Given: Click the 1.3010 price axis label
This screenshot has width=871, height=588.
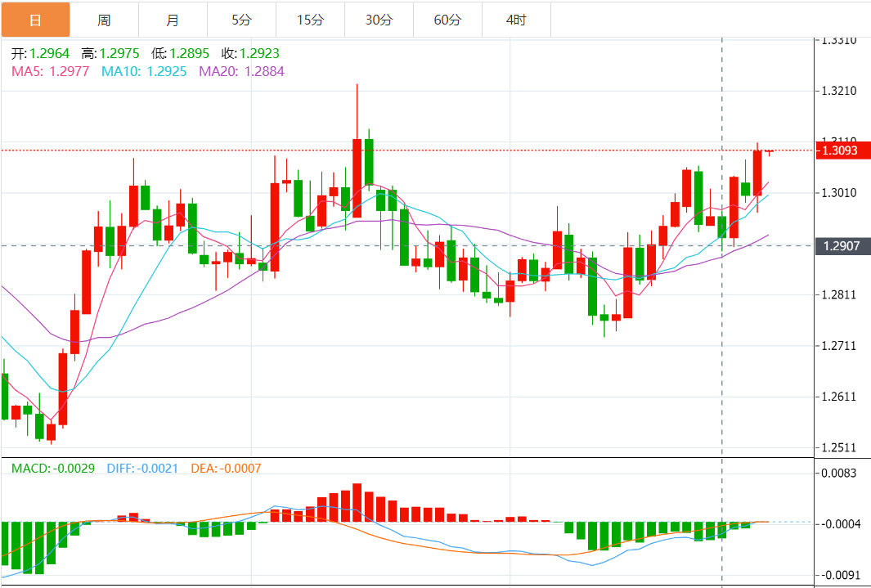Looking at the screenshot, I should [839, 193].
